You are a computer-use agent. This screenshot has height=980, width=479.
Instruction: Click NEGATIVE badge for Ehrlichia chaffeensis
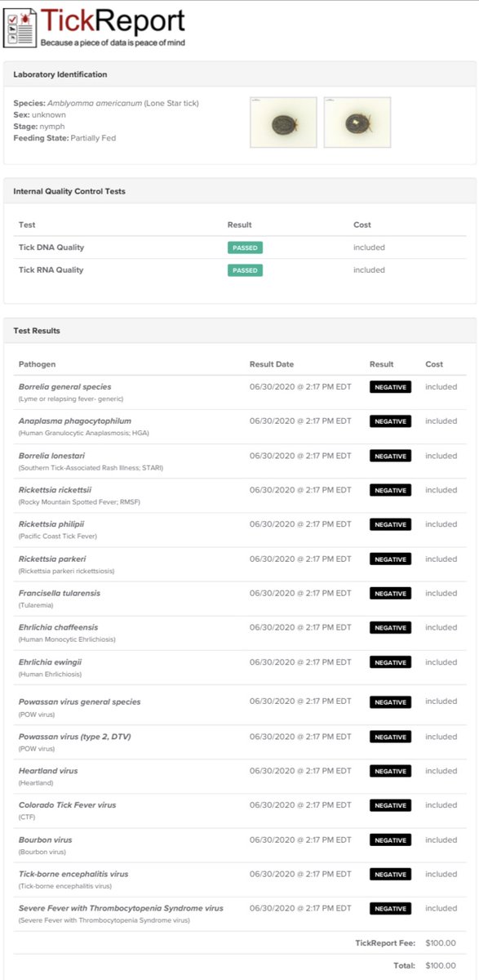(390, 628)
